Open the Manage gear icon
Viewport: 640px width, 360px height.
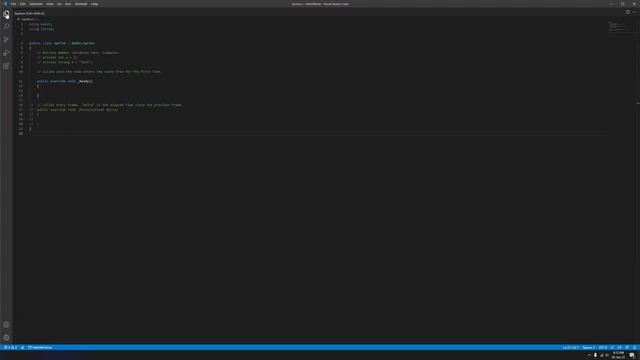tap(6, 338)
